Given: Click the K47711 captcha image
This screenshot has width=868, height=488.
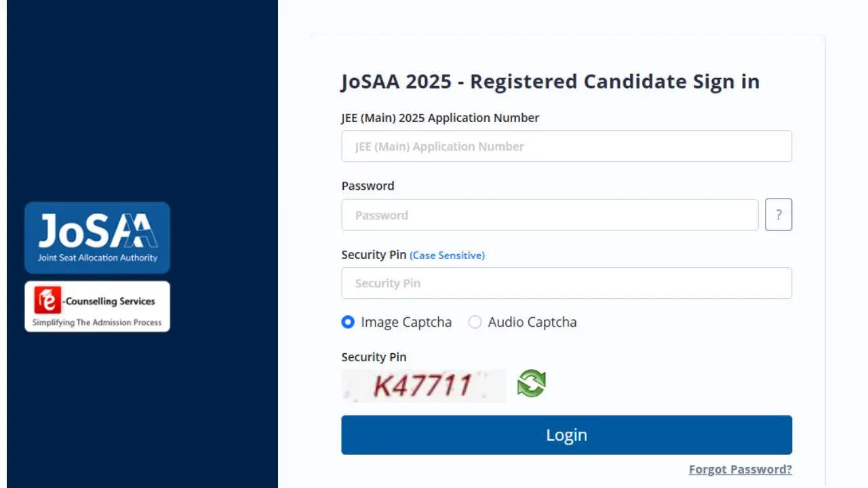Looking at the screenshot, I should (423, 386).
